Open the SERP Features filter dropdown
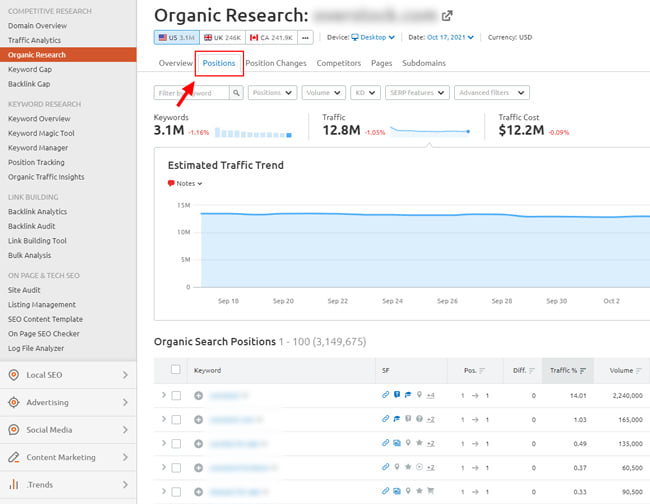 pos(417,93)
